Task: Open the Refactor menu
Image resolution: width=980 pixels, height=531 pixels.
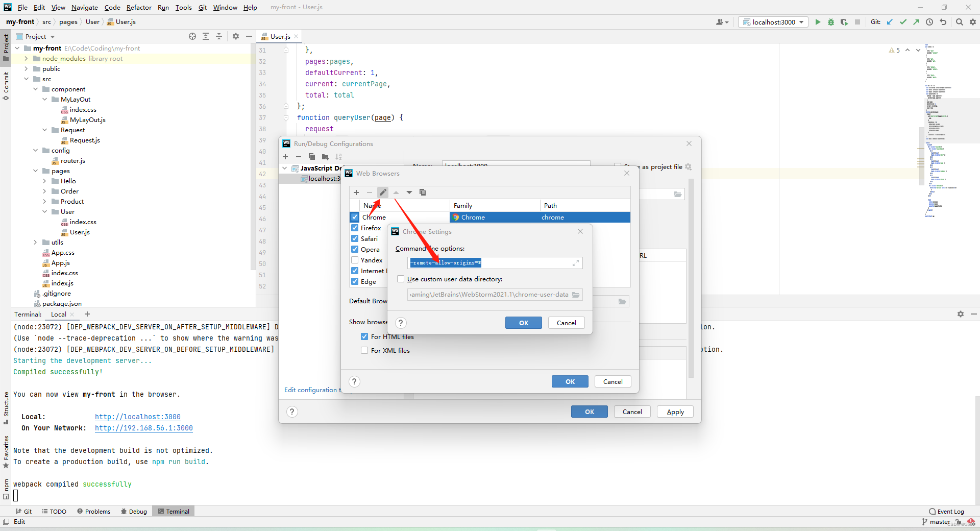Action: [x=139, y=7]
